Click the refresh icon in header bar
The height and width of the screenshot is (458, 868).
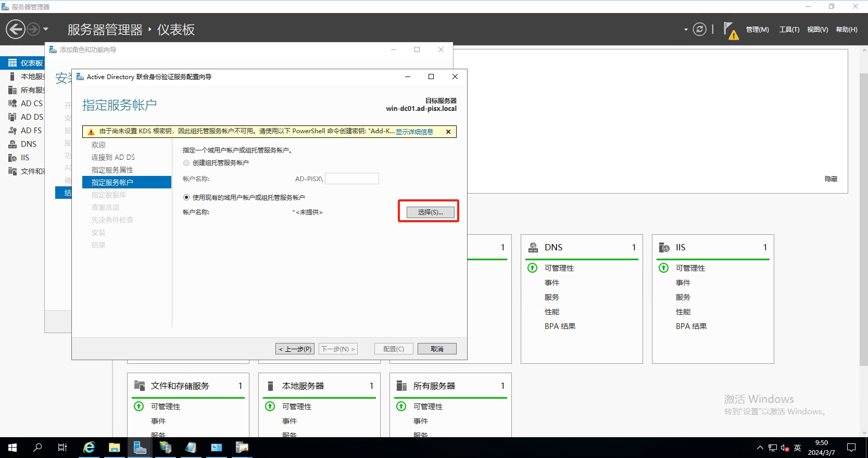700,29
